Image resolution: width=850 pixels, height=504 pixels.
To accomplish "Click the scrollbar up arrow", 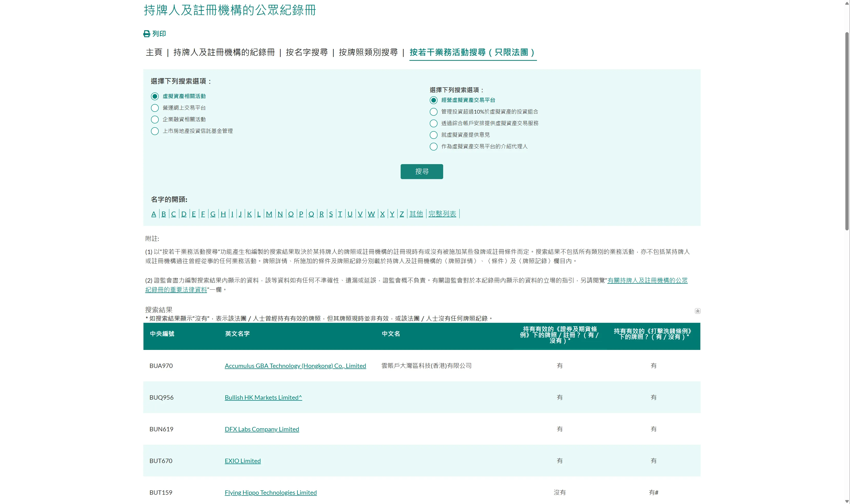I will click(847, 3).
